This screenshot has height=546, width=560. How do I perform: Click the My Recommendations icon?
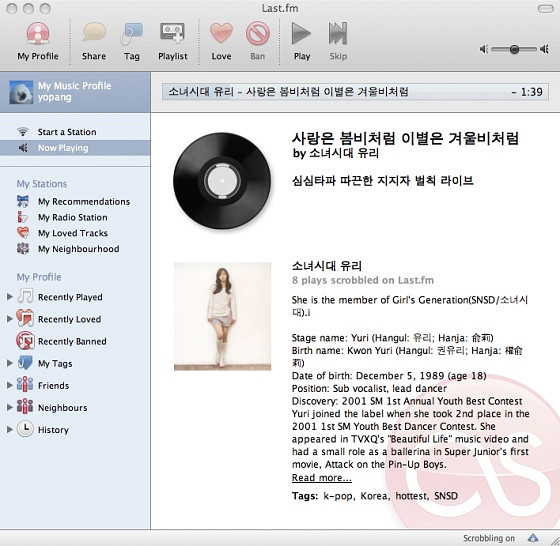pos(23,201)
